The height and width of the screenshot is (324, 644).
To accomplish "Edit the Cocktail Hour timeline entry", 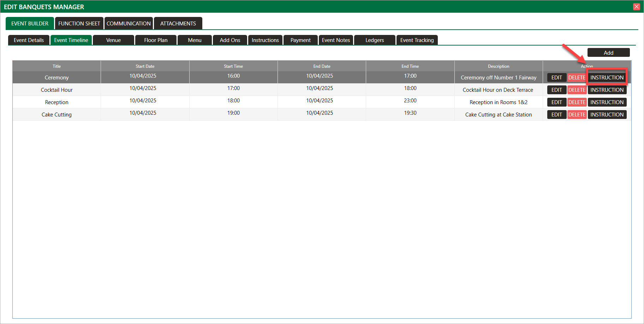I will 557,90.
